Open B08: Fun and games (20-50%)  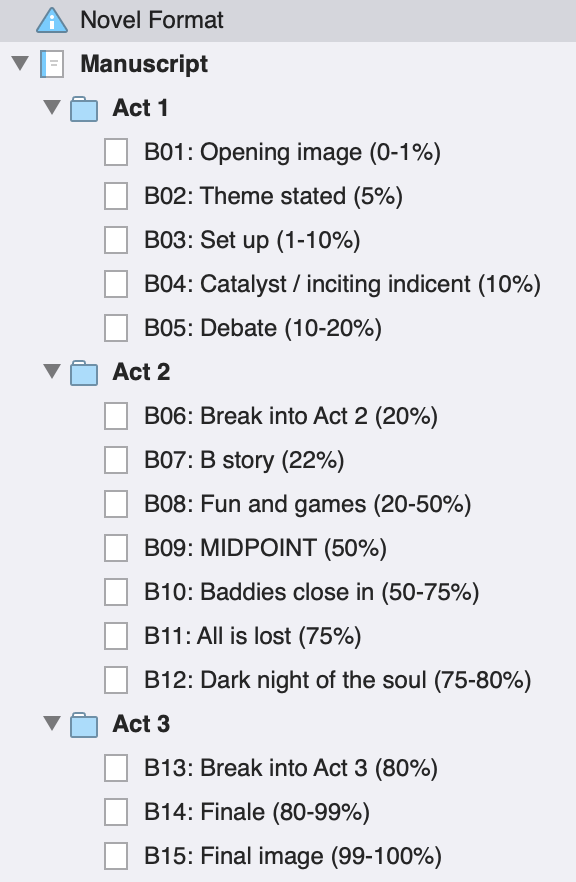308,504
